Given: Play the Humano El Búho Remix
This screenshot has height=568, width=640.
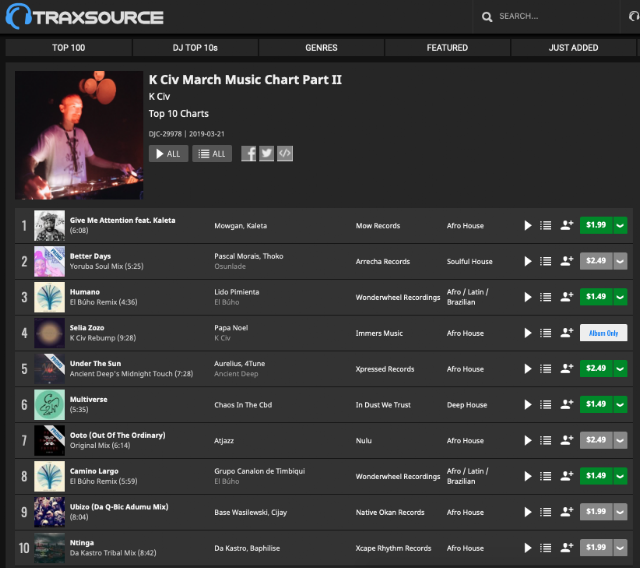Looking at the screenshot, I should [x=528, y=297].
